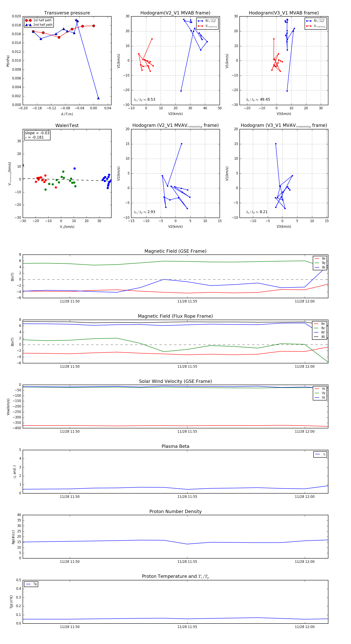Screen dimensions: 351x644
Task: Click the "V2(km/s)" label under V2_V1 MVAB hodogram
Action: [175, 114]
